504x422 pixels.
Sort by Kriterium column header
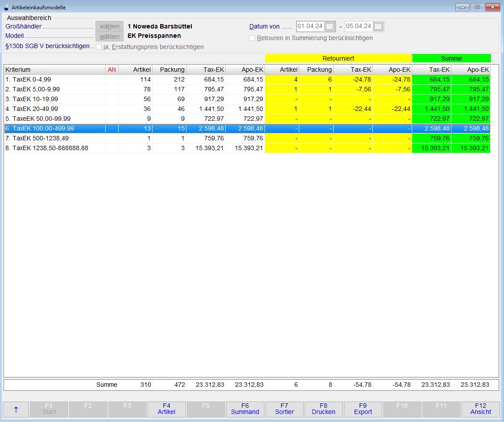[54, 70]
